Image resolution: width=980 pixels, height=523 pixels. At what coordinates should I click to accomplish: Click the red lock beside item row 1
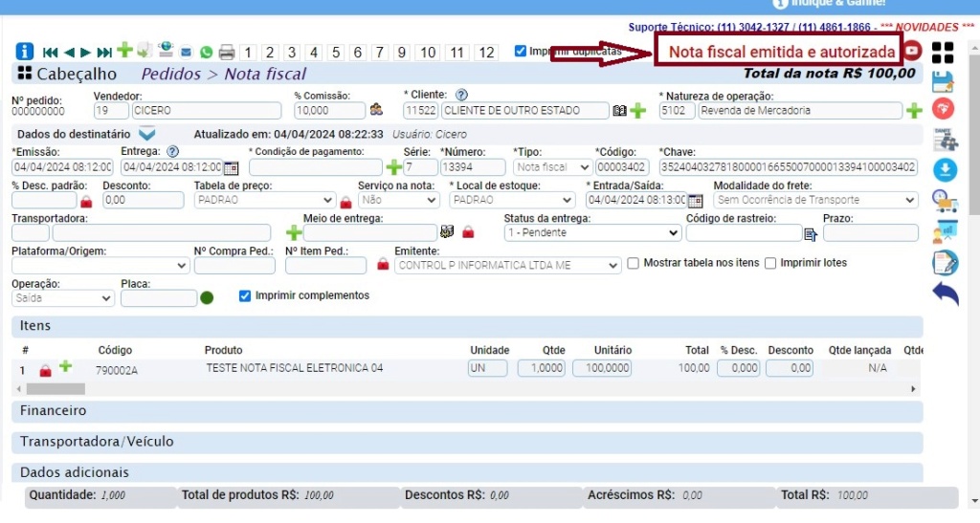click(x=45, y=371)
